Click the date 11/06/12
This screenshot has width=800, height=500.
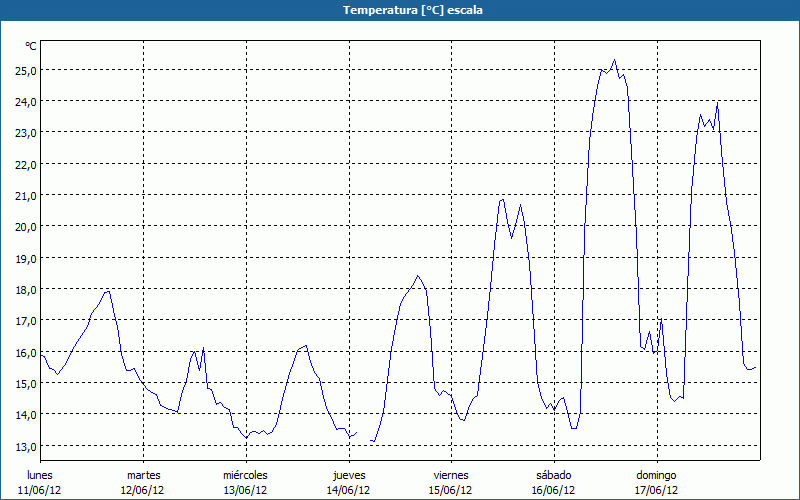point(39,490)
